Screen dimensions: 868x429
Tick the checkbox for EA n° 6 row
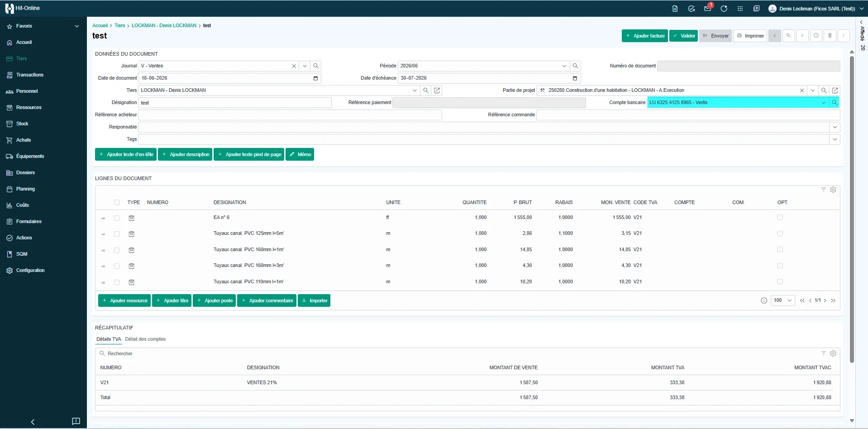click(x=117, y=218)
